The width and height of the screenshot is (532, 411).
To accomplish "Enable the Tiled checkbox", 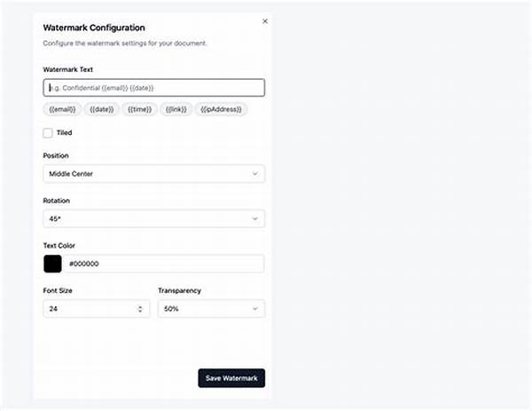I will (x=48, y=132).
